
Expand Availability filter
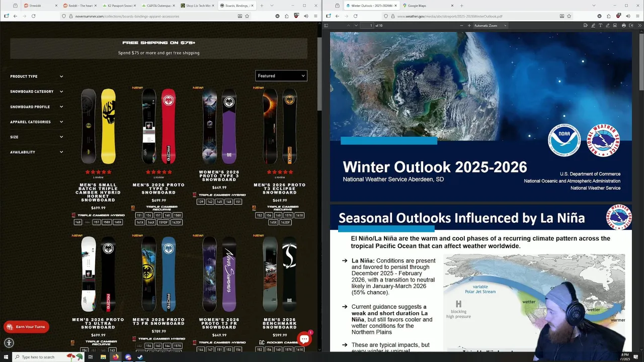point(37,152)
